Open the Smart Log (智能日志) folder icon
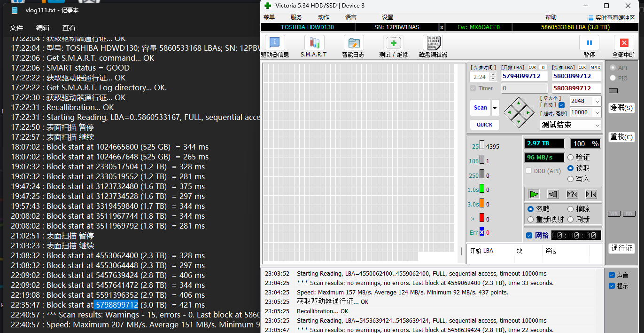Screen dimensions: 644x333 pyautogui.click(x=353, y=43)
